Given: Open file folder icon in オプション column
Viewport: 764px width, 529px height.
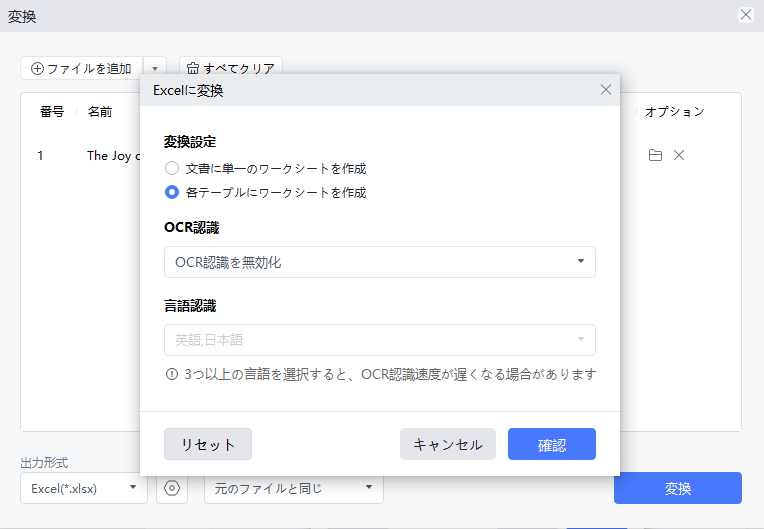Looking at the screenshot, I should tap(655, 155).
